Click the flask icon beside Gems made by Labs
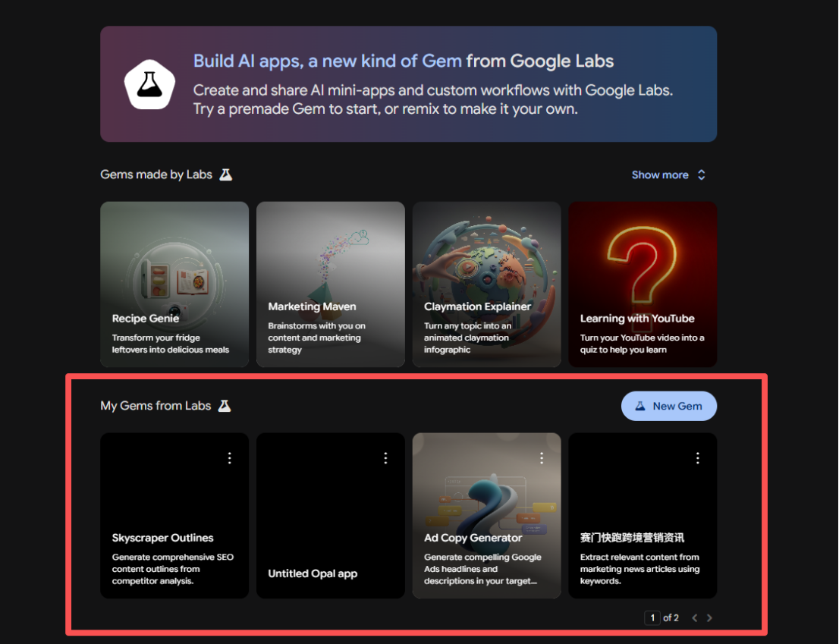This screenshot has height=644, width=839. pos(226,175)
